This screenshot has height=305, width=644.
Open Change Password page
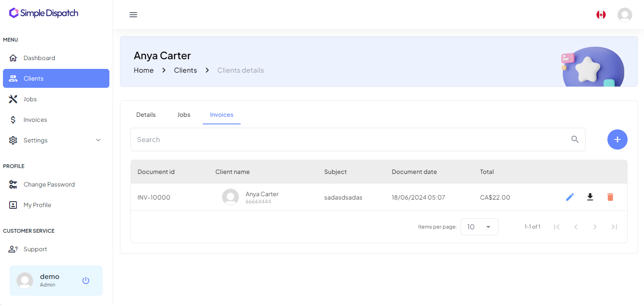tap(49, 184)
